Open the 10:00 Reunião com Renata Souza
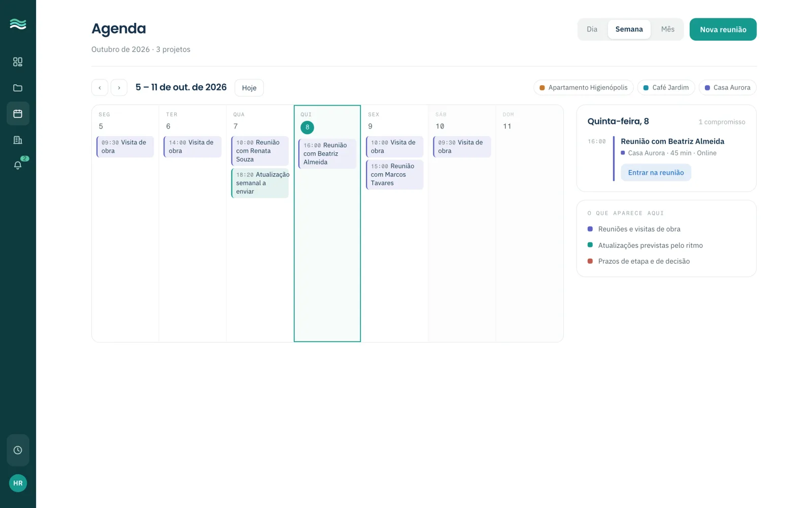Viewport: 812px width, 508px height. 260,151
